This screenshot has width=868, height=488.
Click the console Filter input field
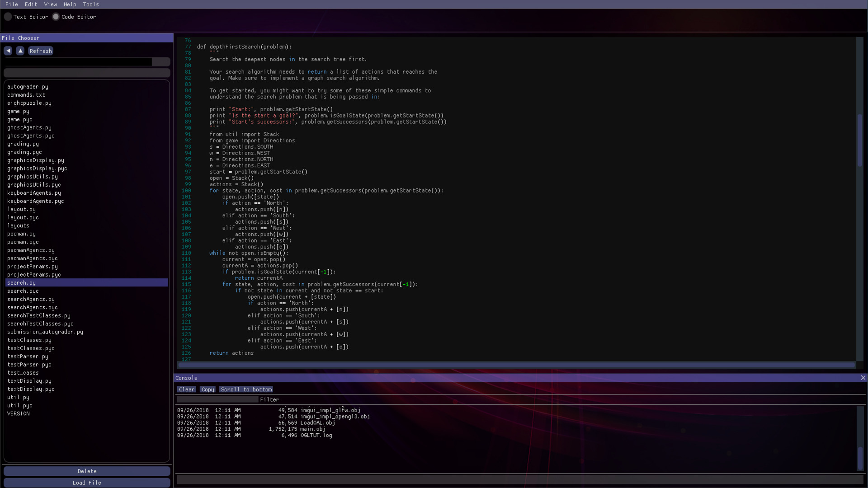(217, 399)
